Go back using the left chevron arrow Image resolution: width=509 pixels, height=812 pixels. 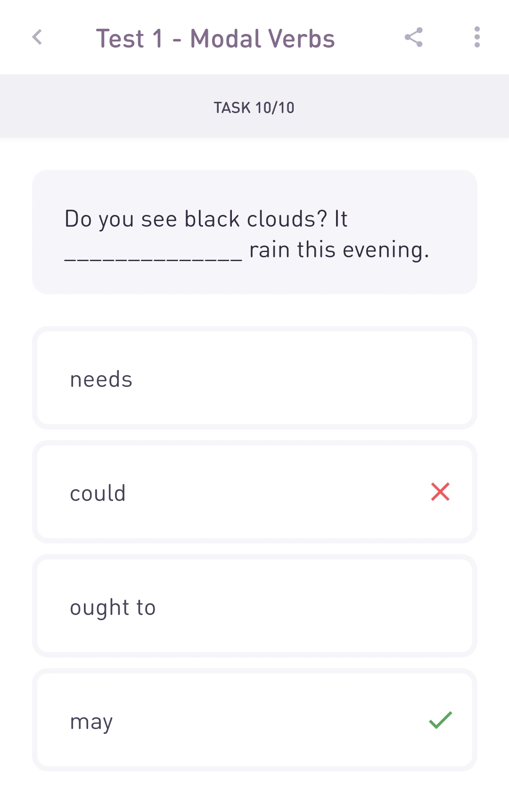(x=37, y=37)
